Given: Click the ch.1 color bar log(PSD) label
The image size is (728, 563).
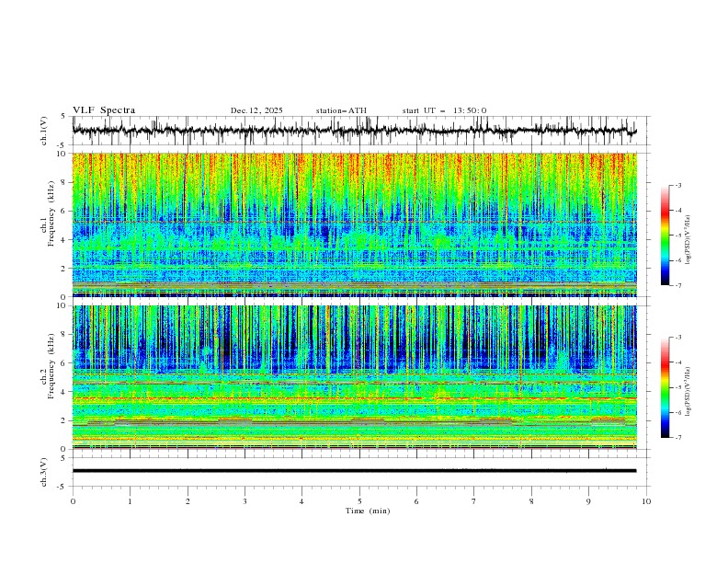Looking at the screenshot, I should pos(689,240).
